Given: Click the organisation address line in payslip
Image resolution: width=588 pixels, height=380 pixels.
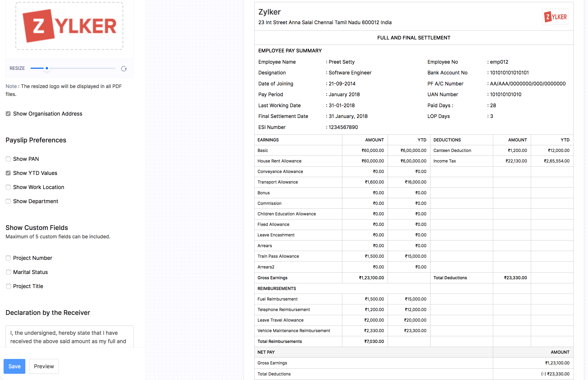Looking at the screenshot, I should [325, 22].
